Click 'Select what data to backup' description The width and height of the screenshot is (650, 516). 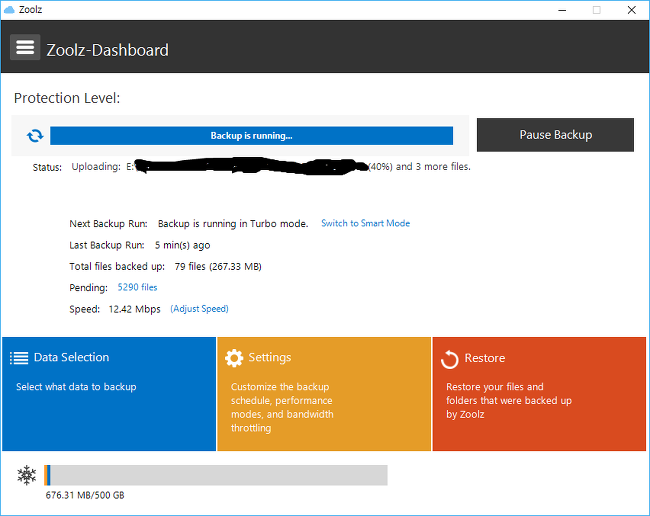point(76,387)
